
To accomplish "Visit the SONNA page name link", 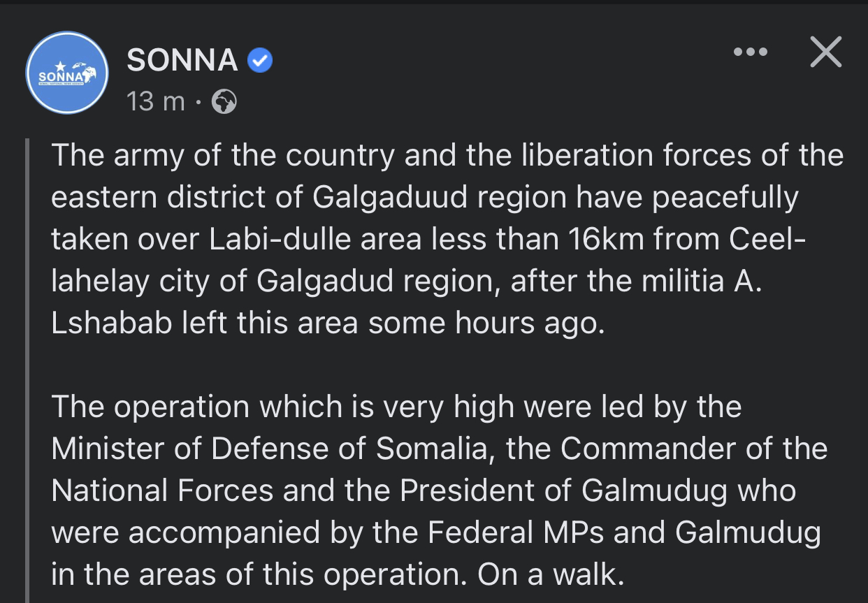I will 182,61.
